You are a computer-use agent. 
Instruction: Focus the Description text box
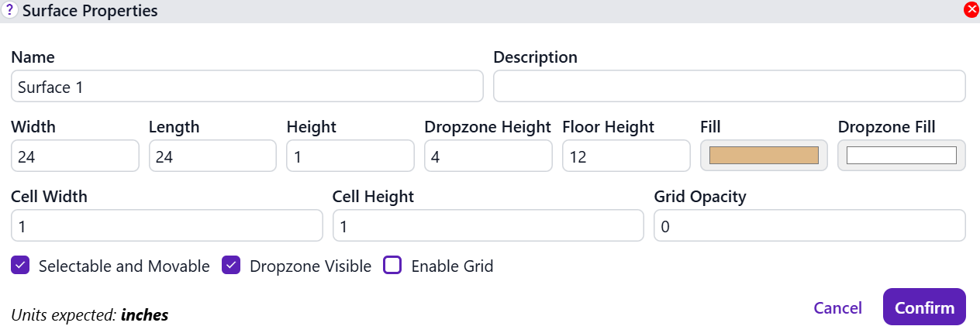[729, 87]
